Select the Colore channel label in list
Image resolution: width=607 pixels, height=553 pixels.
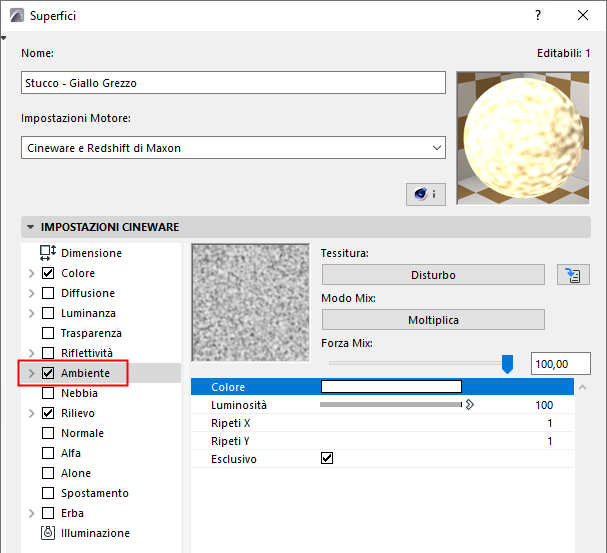[78, 273]
